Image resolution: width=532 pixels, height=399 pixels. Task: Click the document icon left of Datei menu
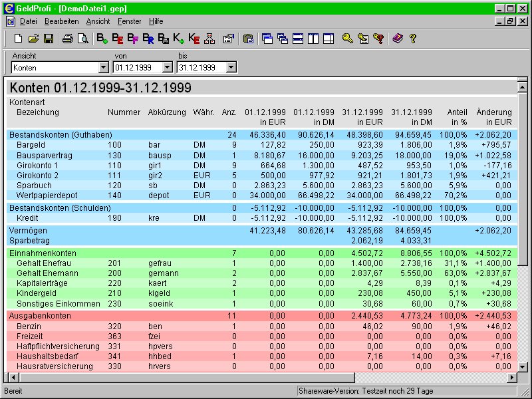pyautogui.click(x=11, y=21)
